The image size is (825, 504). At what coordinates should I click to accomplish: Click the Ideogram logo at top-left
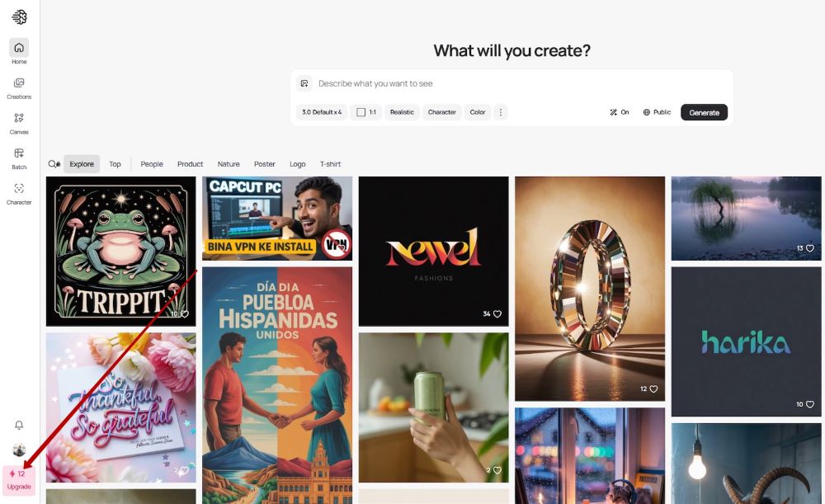click(x=20, y=17)
